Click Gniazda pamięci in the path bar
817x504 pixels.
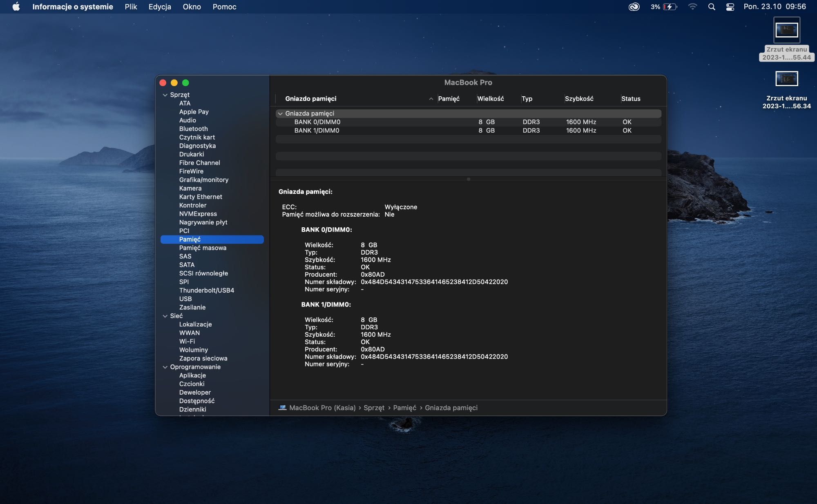tap(451, 408)
